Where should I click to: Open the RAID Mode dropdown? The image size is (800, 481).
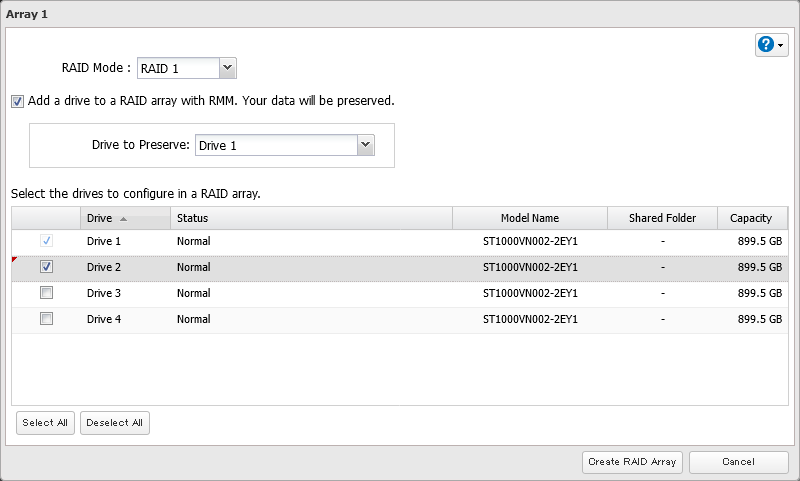(227, 68)
